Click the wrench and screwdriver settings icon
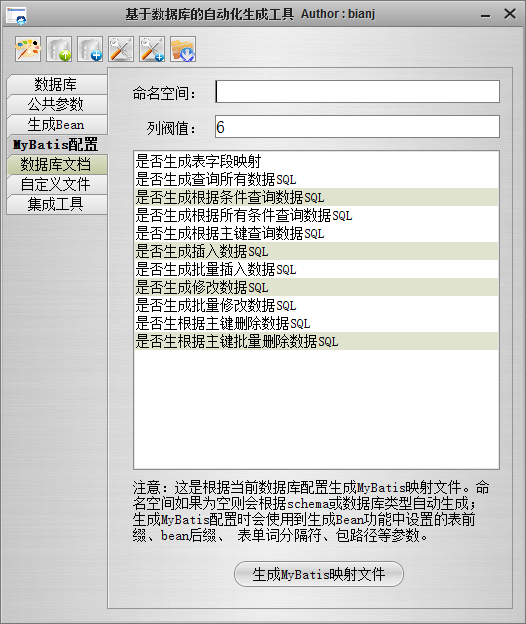This screenshot has height=624, width=526. 121,49
